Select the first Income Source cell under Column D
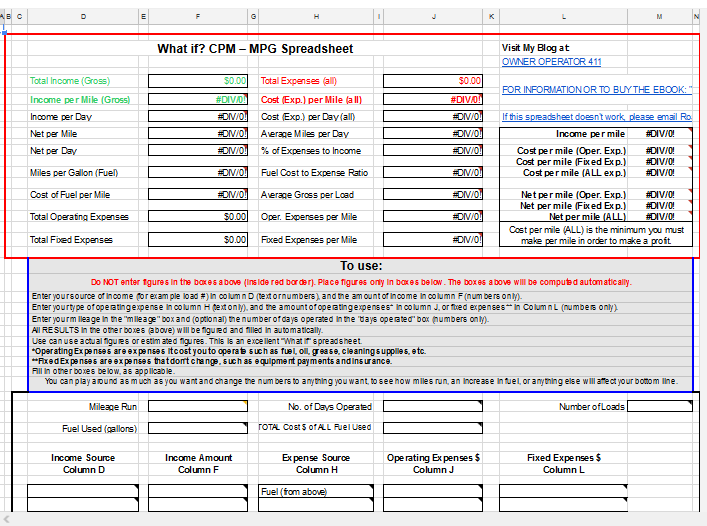The height and width of the screenshot is (526, 707). pos(83,491)
